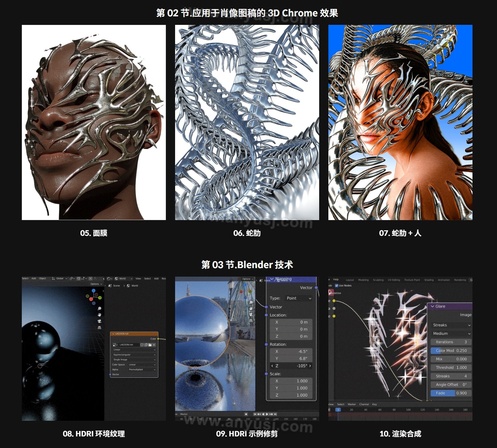497x448 pixels.
Task: Switch to the Shading workspace tab
Action: point(429,280)
